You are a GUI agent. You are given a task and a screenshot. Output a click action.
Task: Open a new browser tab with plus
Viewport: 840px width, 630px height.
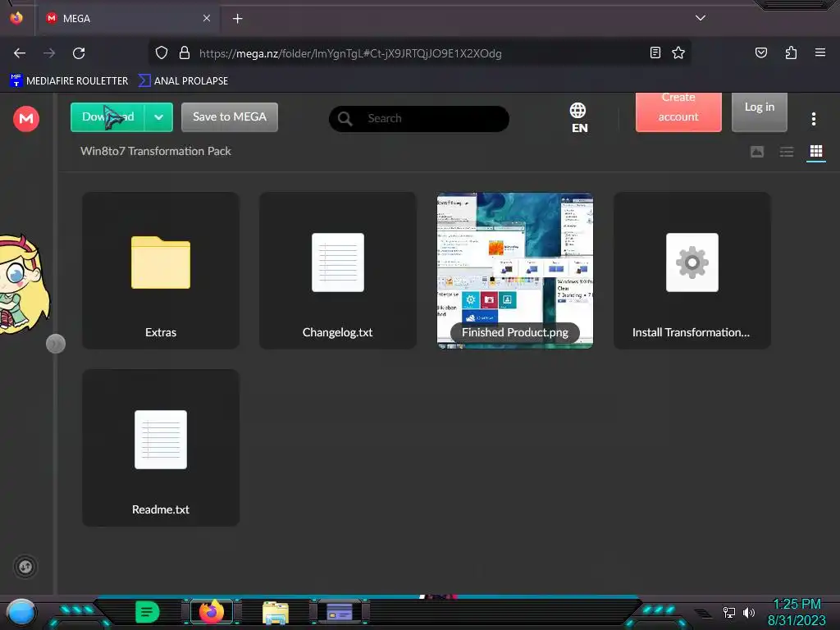click(237, 19)
